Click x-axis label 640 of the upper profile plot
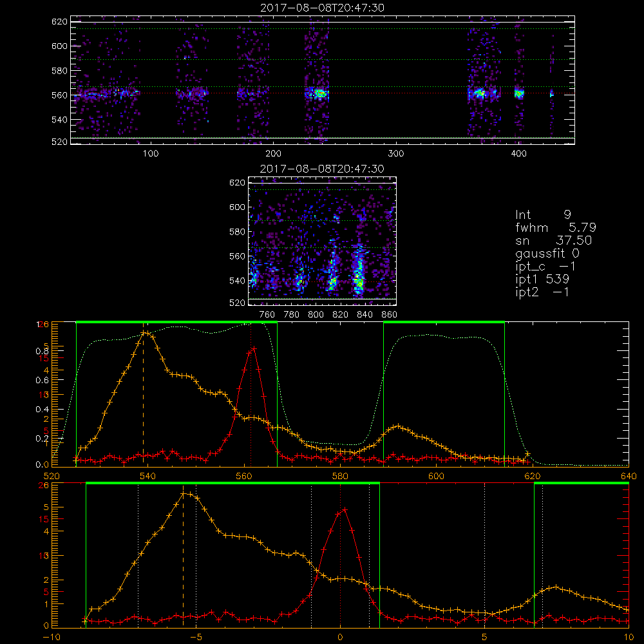Screen dimensions: 644x644 pos(629,476)
